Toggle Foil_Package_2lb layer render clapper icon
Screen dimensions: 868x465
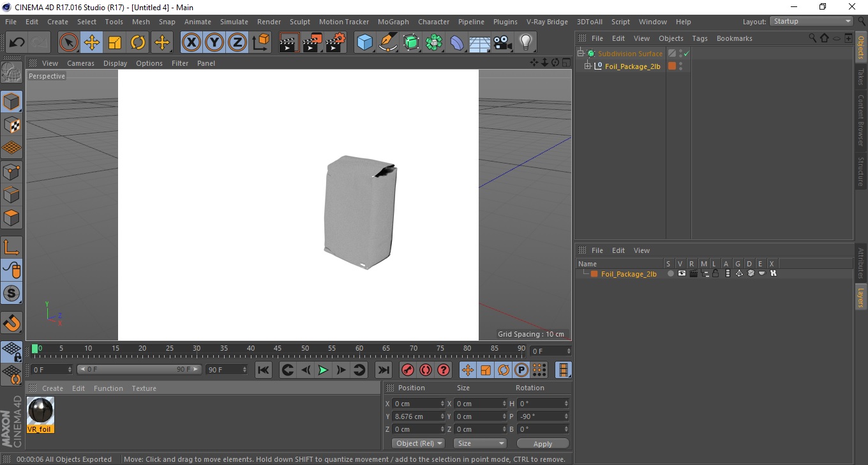(x=693, y=273)
